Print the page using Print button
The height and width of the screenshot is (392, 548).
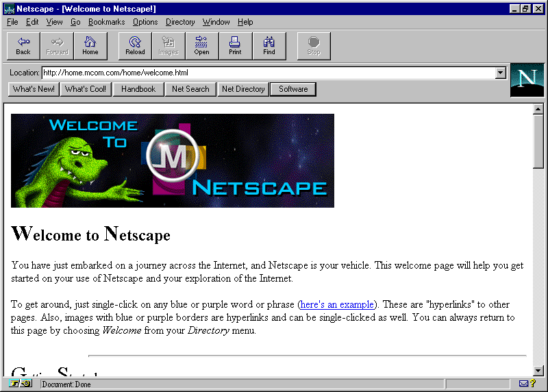click(x=235, y=46)
